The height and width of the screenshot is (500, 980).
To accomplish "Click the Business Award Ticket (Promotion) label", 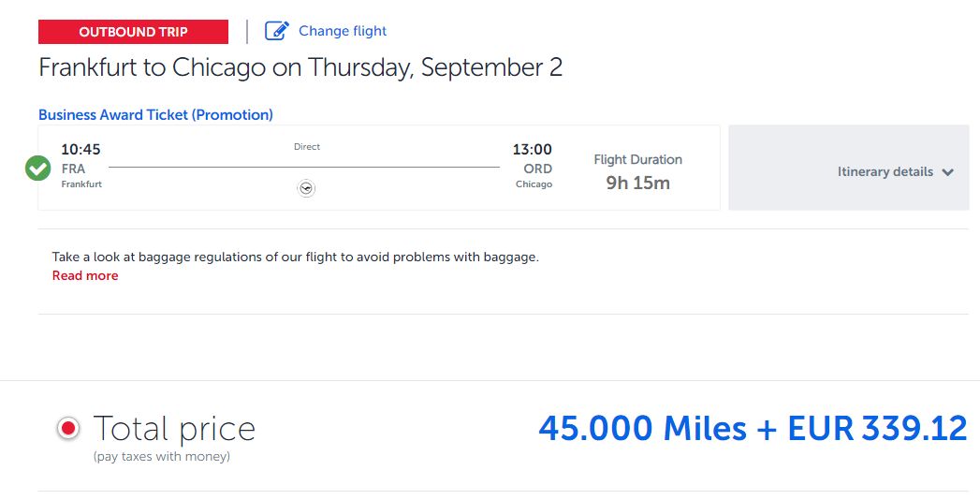I will [155, 115].
